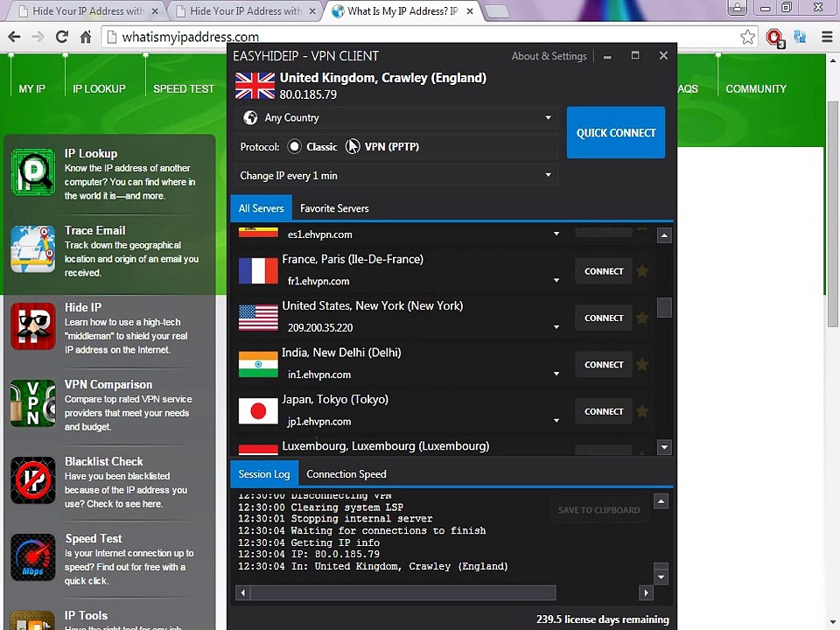The width and height of the screenshot is (840, 630).
Task: Bookmark page with the star icon
Action: click(x=748, y=37)
